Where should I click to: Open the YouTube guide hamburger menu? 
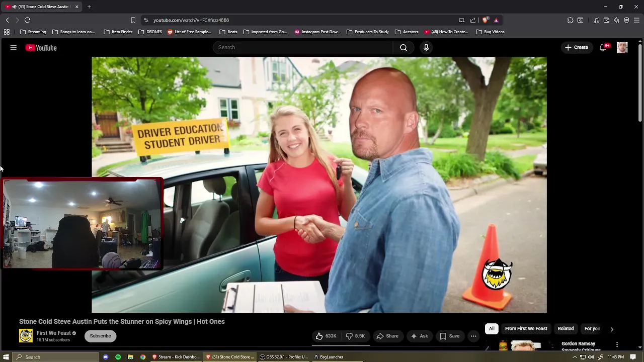click(14, 48)
